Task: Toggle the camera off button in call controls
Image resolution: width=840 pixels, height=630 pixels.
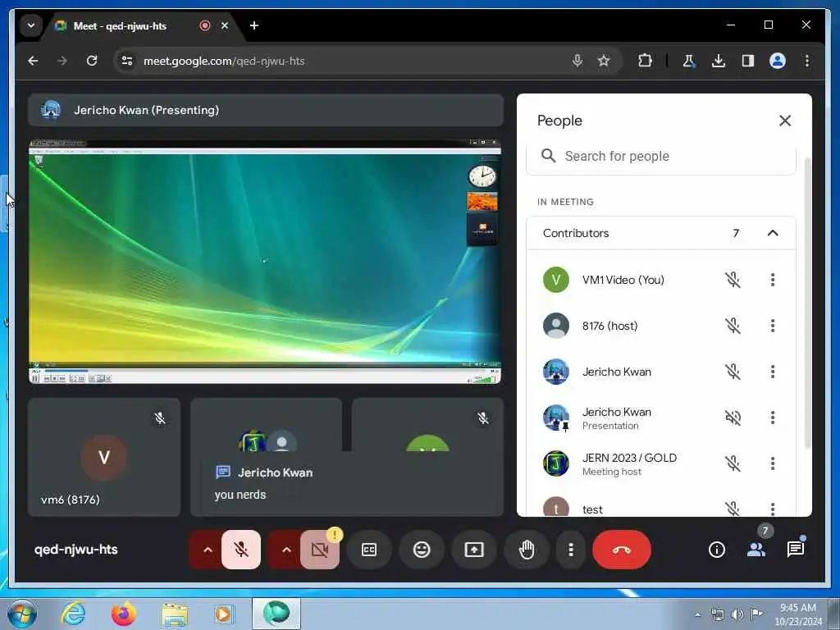Action: pyautogui.click(x=320, y=550)
